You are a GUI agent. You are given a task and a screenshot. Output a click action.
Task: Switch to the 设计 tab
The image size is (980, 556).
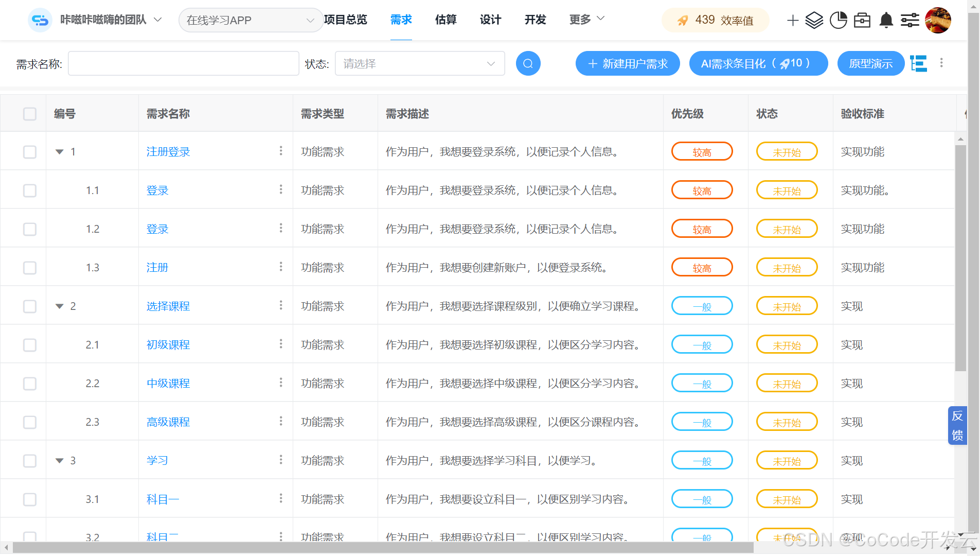pyautogui.click(x=490, y=20)
